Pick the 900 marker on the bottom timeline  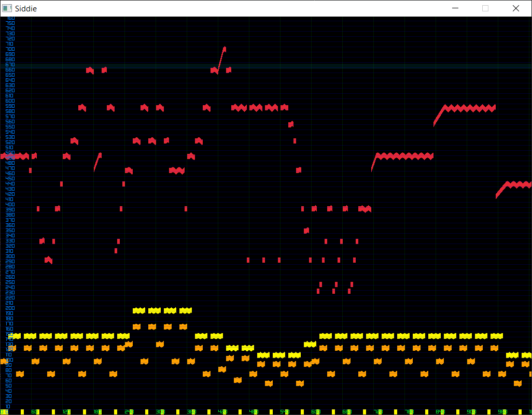471,411
